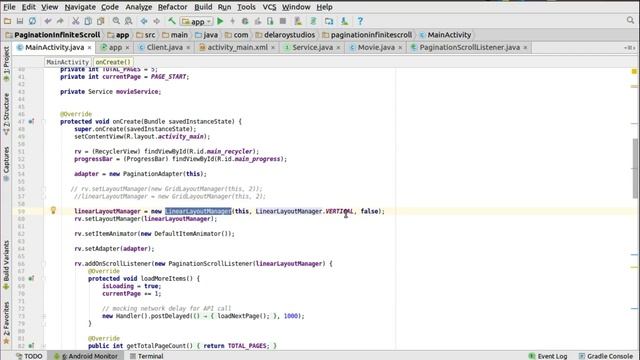
Task: Close the Client.java tab
Action: pos(188,48)
